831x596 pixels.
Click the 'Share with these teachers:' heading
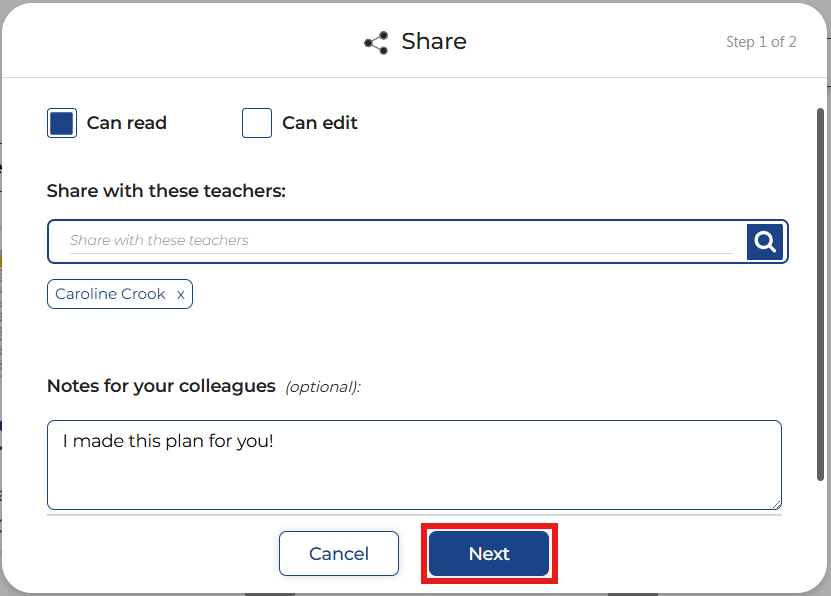point(166,191)
